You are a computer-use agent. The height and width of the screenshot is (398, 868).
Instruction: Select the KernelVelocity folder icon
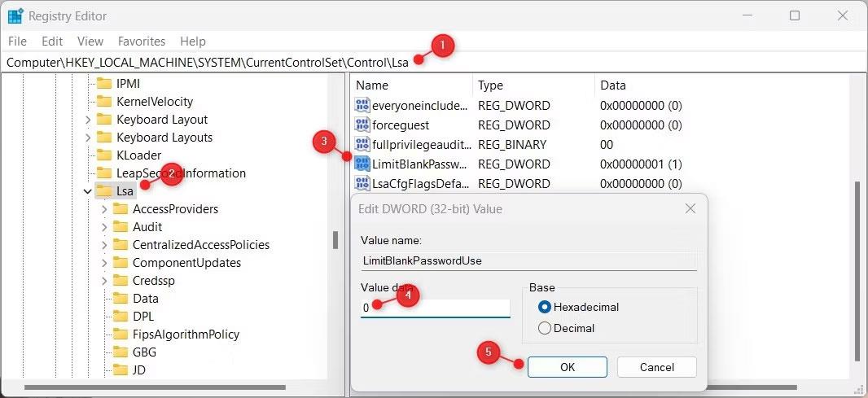[103, 101]
